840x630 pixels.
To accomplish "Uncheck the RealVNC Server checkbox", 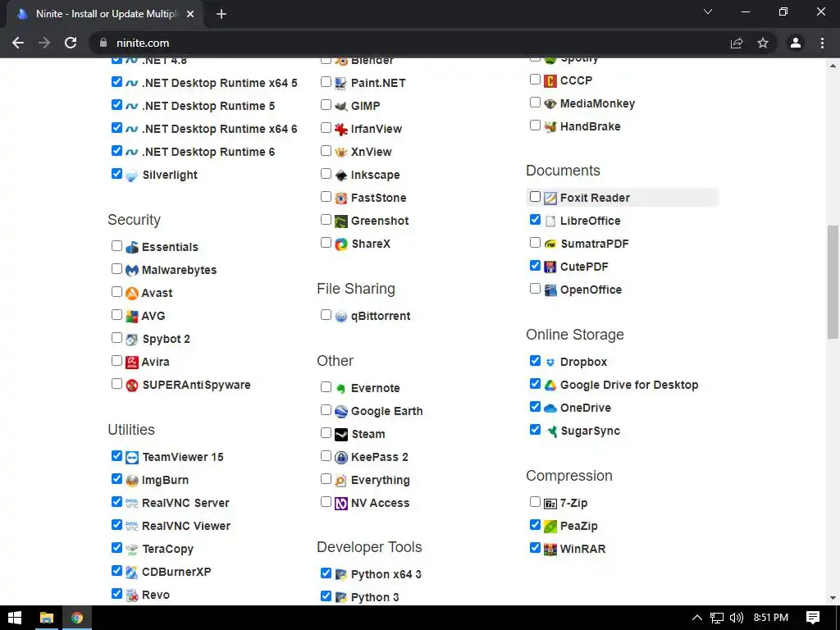I will (x=116, y=501).
